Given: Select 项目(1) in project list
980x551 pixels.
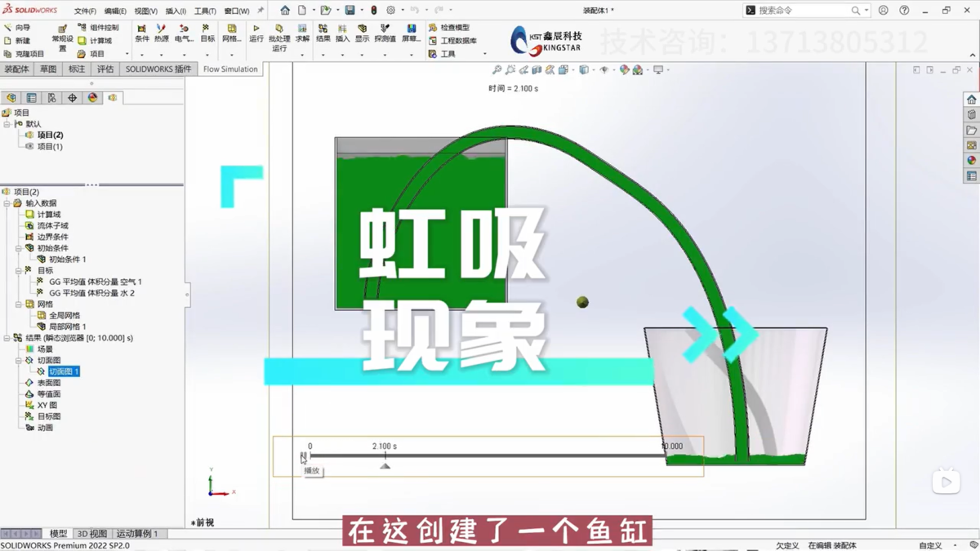Looking at the screenshot, I should pyautogui.click(x=50, y=147).
